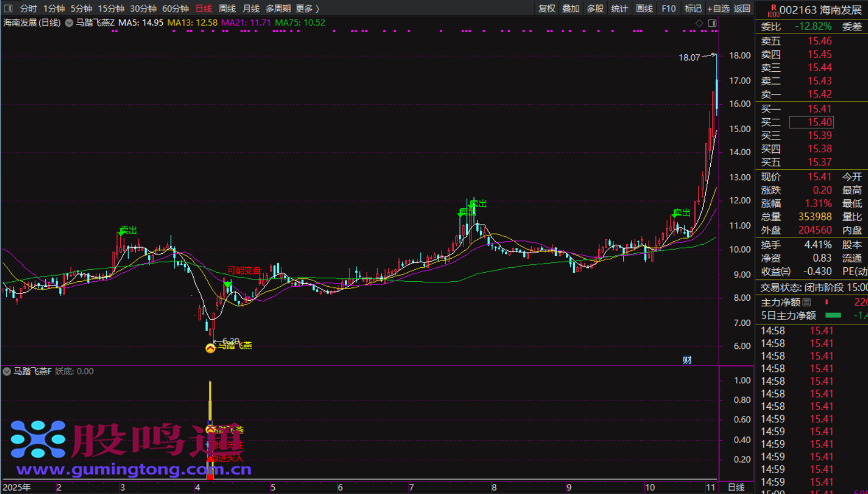
Task: Click the 马踏飞燕 signal icon at 6.20 low
Action: pyautogui.click(x=210, y=348)
